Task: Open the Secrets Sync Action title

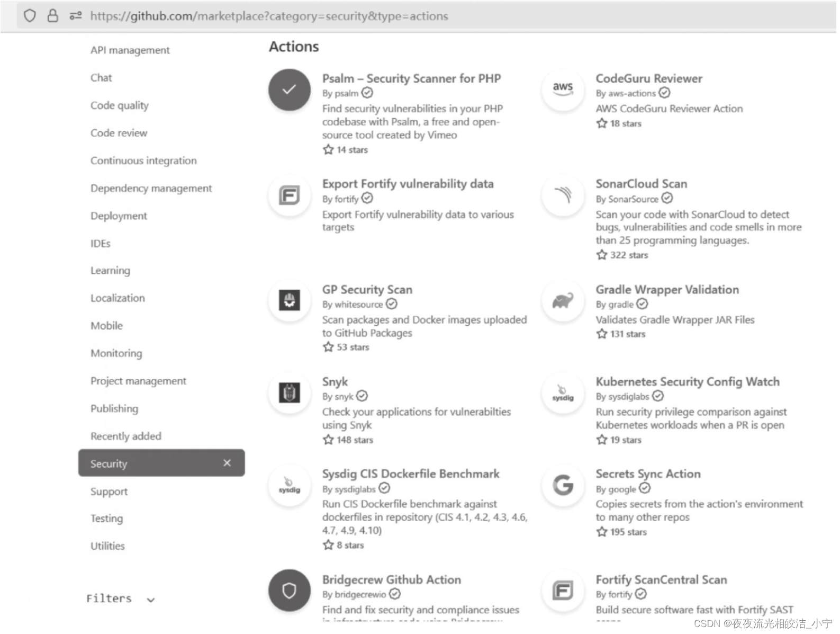Action: [648, 474]
